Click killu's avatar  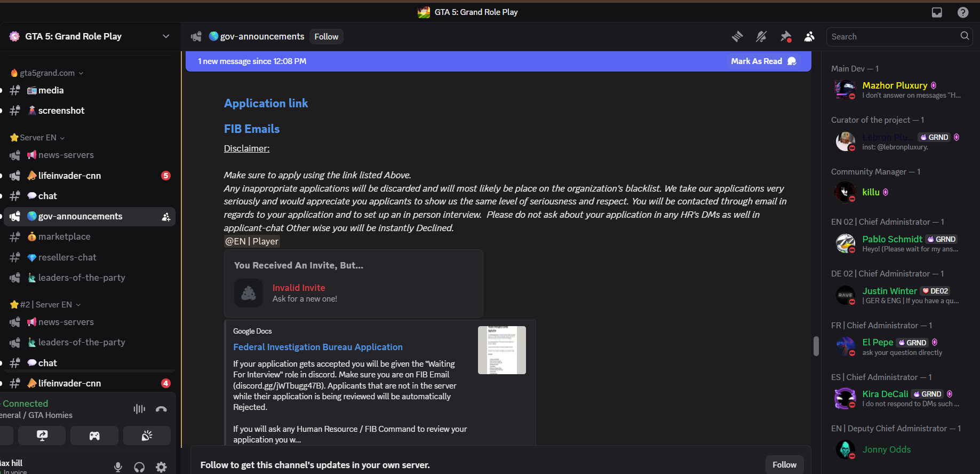tap(845, 192)
